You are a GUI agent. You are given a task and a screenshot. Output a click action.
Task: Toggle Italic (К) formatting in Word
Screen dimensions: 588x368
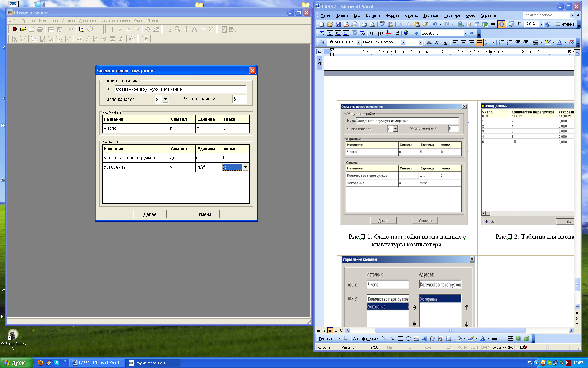click(x=437, y=42)
